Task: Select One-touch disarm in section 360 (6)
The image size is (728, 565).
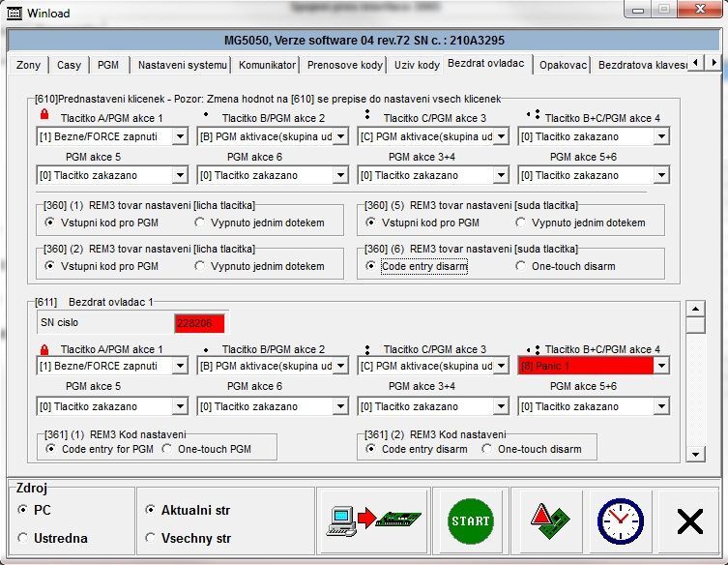Action: pos(521,266)
